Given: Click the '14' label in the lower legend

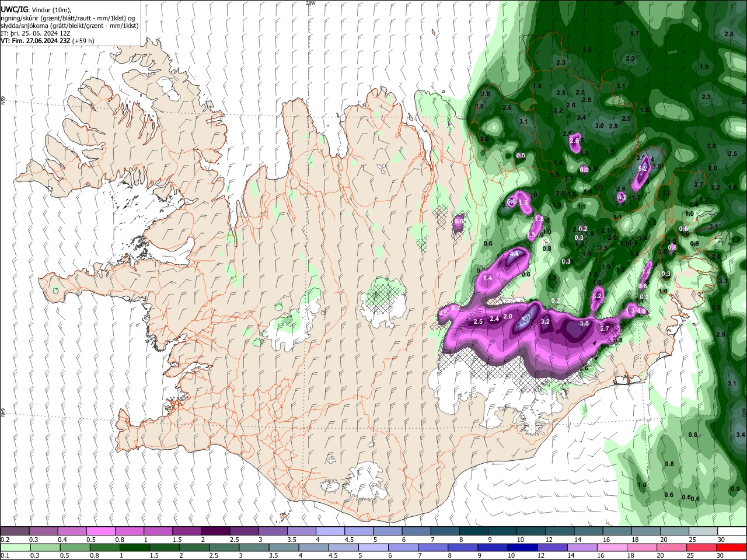Looking at the screenshot, I should [571, 556].
